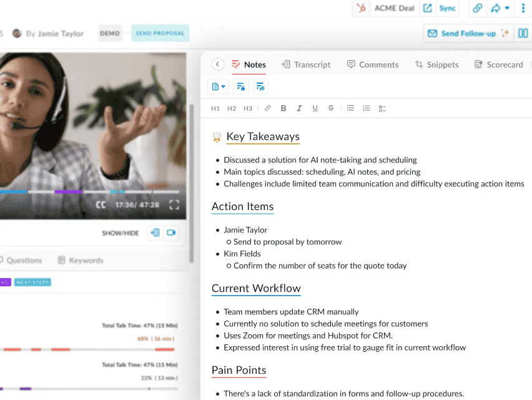Image resolution: width=532 pixels, height=400 pixels.
Task: Insert a numbered list
Action: tap(367, 108)
